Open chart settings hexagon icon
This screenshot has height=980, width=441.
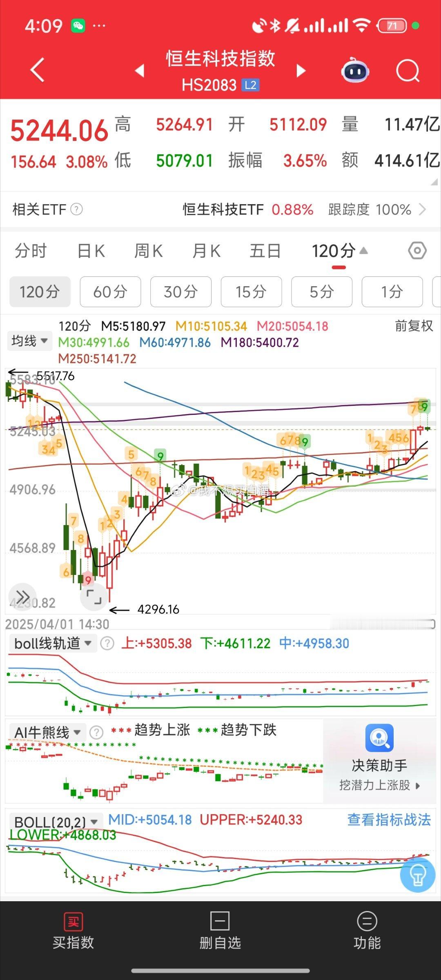[417, 250]
